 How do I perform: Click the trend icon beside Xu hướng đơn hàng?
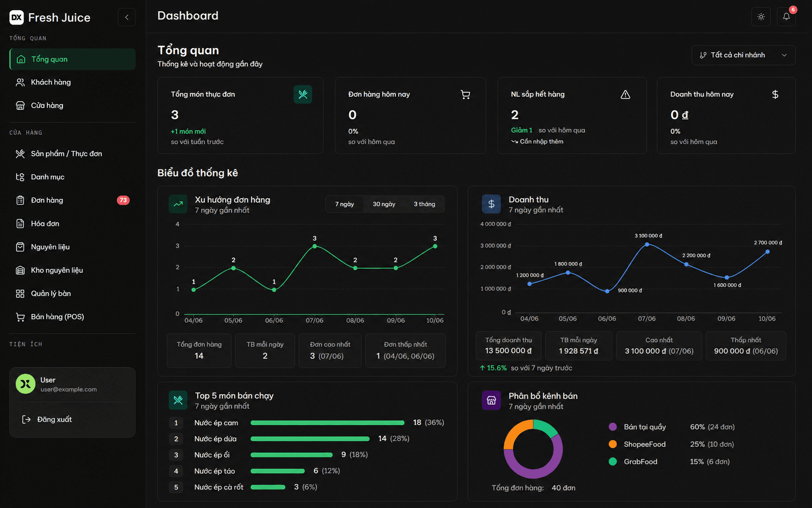(x=178, y=204)
